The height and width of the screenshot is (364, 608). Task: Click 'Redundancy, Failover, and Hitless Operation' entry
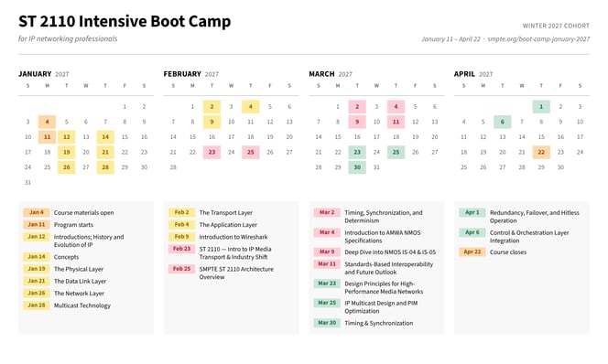pyautogui.click(x=535, y=217)
